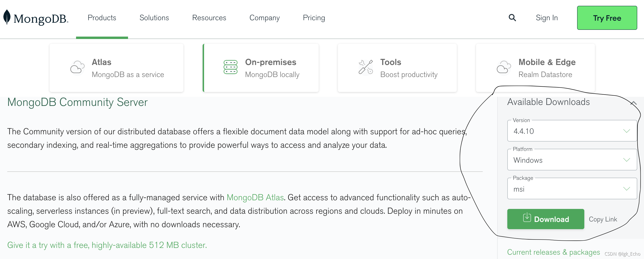Follow the MongoDB Atlas inline link
Viewport: 644px width, 259px height.
255,198
